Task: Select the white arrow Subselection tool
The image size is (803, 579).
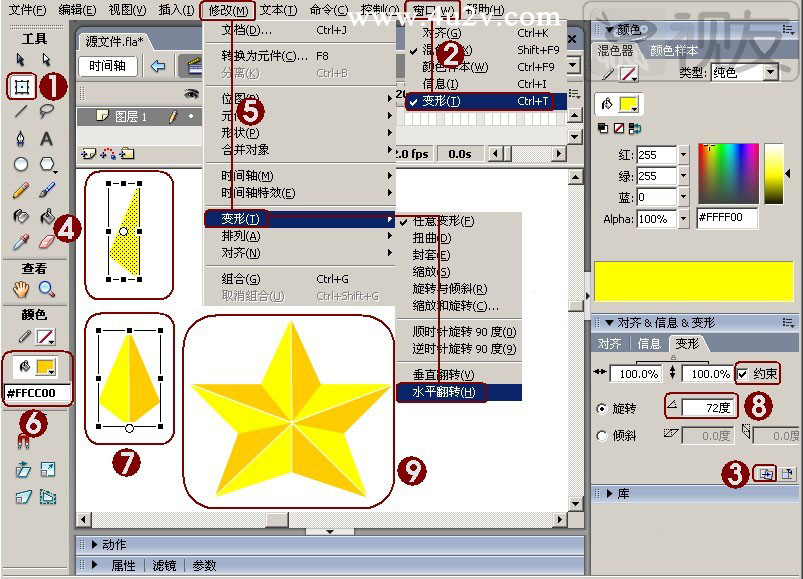Action: click(x=47, y=60)
